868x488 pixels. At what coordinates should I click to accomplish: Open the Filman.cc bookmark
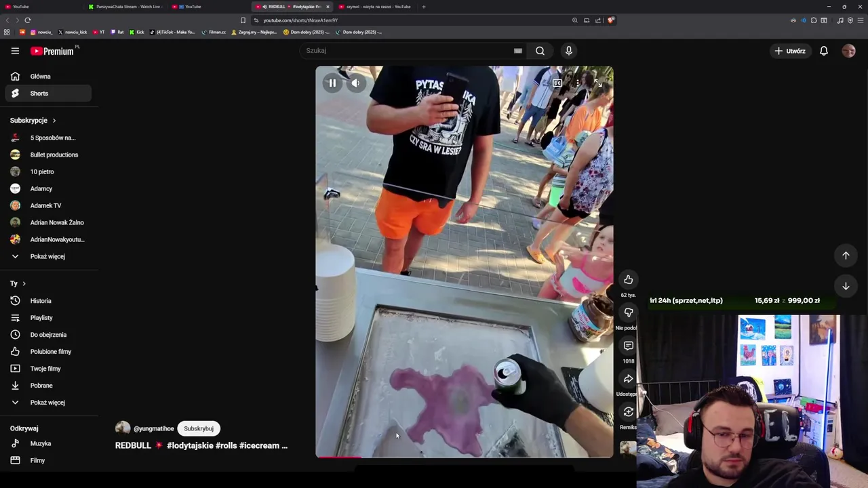214,32
